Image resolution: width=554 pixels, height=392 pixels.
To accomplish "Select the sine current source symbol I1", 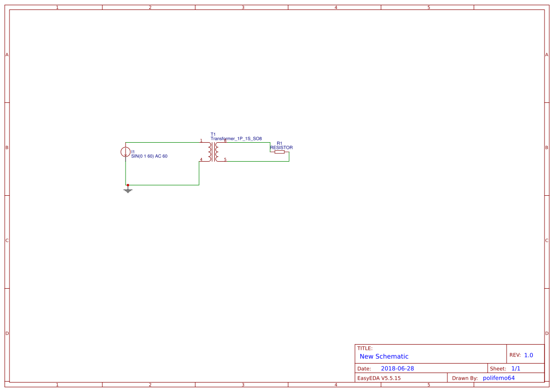I will click(x=126, y=152).
